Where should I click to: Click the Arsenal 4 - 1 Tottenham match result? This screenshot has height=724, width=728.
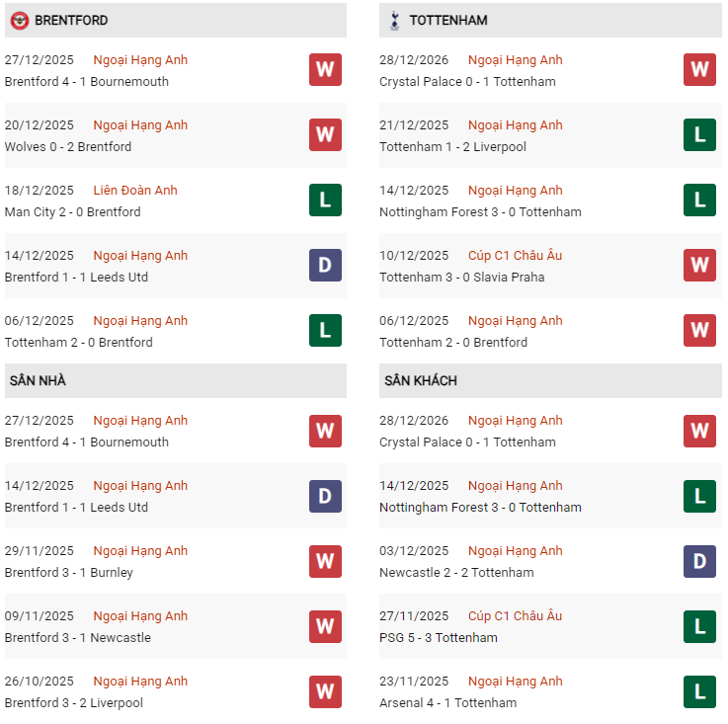click(x=447, y=703)
